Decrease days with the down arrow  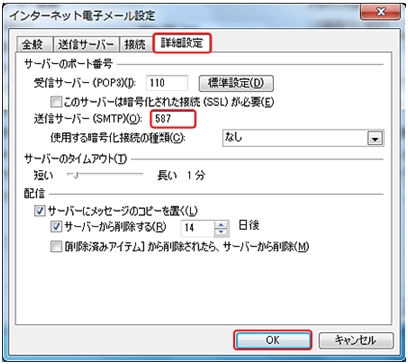[221, 232]
